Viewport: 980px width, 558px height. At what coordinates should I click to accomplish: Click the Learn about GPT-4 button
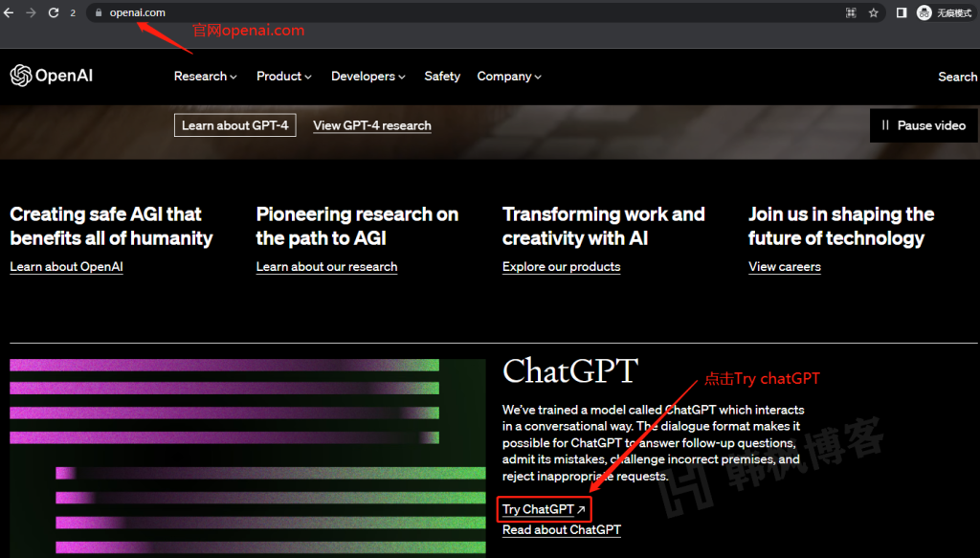tap(234, 125)
